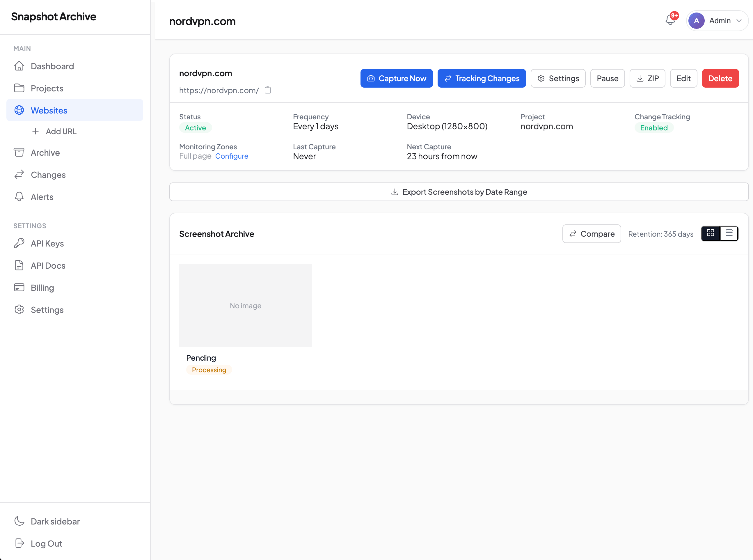Screen dimensions: 753x560
Task: Copy the nordvpn.com URL with clipboard icon
Action: (x=268, y=90)
